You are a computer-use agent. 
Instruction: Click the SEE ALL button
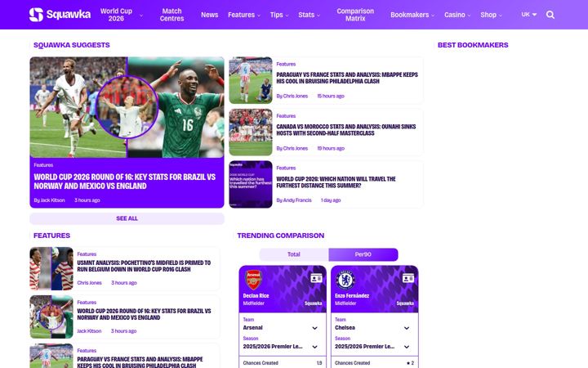coord(127,218)
